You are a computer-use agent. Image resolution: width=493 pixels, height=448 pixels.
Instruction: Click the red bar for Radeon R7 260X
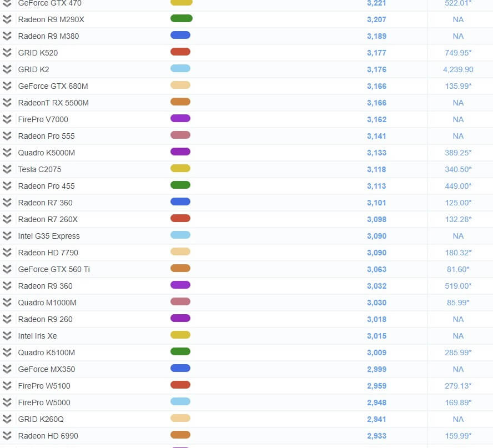[x=180, y=219]
